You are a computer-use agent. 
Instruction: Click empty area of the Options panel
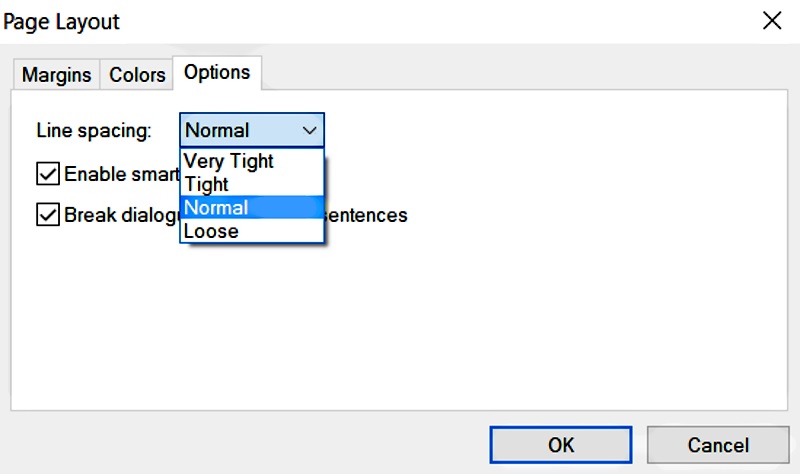[500, 320]
